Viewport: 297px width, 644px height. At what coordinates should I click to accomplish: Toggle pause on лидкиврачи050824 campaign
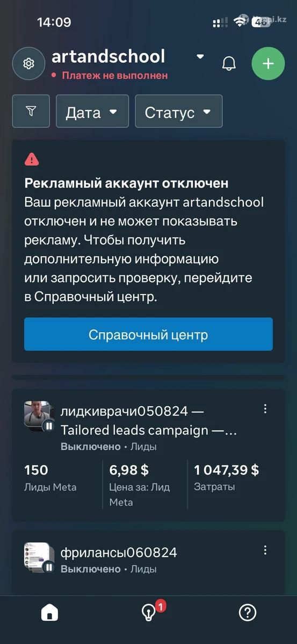click(x=49, y=426)
